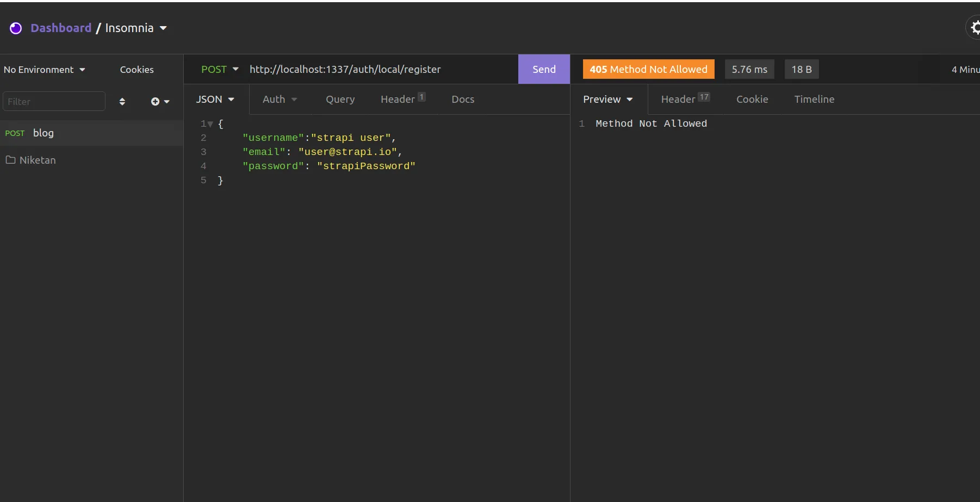The width and height of the screenshot is (980, 502).
Task: Click the Method Not Allowed response text
Action: (x=652, y=123)
